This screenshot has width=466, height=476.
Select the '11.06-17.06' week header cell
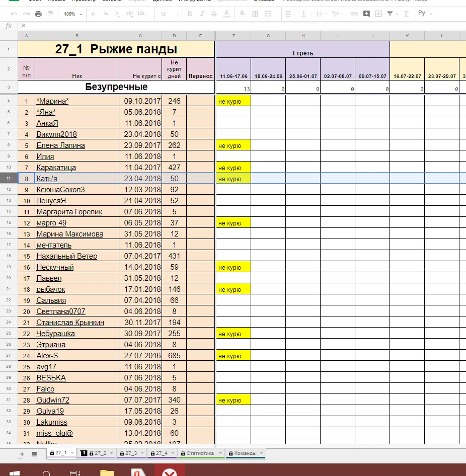(234, 69)
